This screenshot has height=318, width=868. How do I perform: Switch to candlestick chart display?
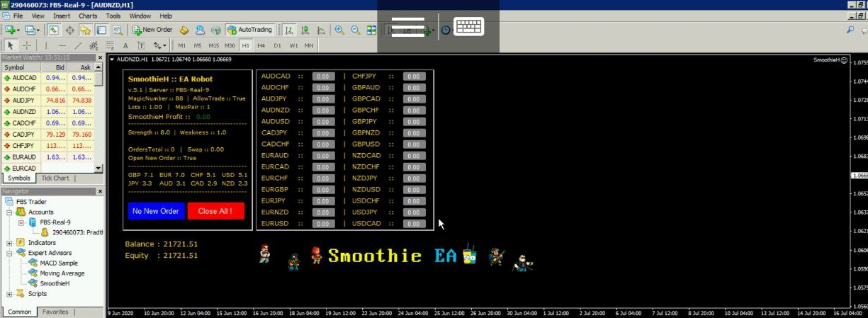[x=305, y=30]
